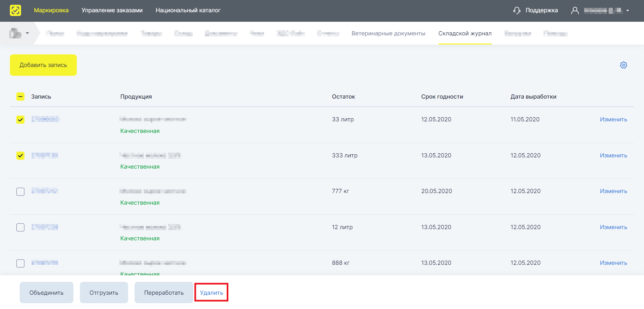Image resolution: width=644 pixels, height=309 pixels.
Task: Click the Продукция column header
Action: point(136,97)
